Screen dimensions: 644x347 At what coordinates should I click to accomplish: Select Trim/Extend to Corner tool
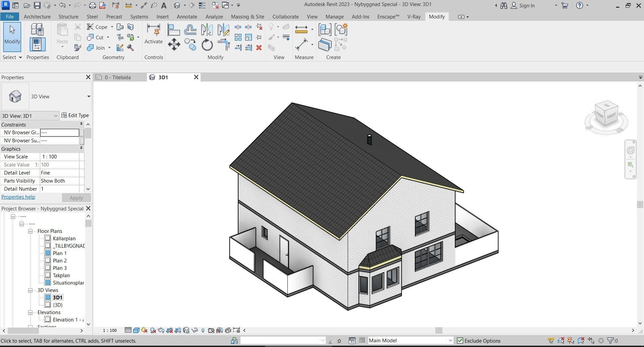[223, 45]
